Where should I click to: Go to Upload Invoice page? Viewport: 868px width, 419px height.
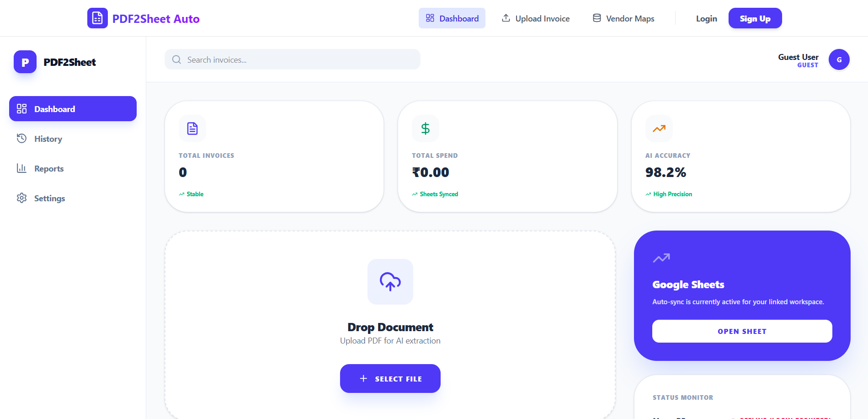(536, 18)
